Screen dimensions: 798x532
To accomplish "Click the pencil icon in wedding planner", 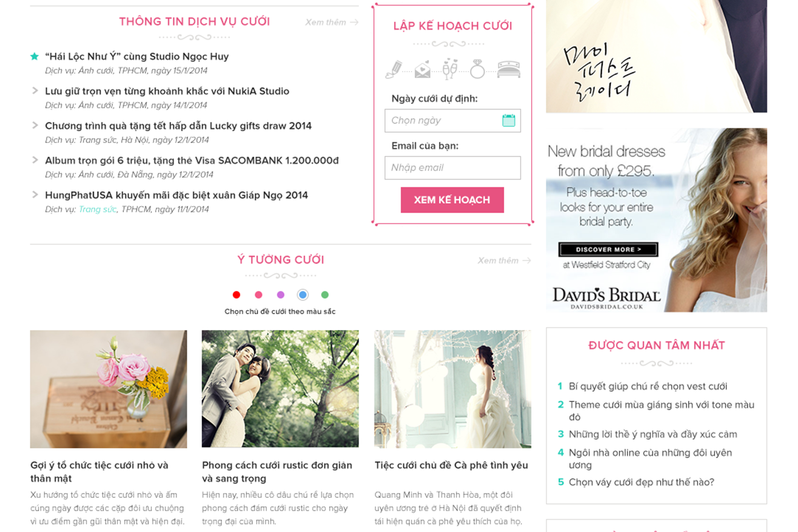I will pyautogui.click(x=394, y=69).
